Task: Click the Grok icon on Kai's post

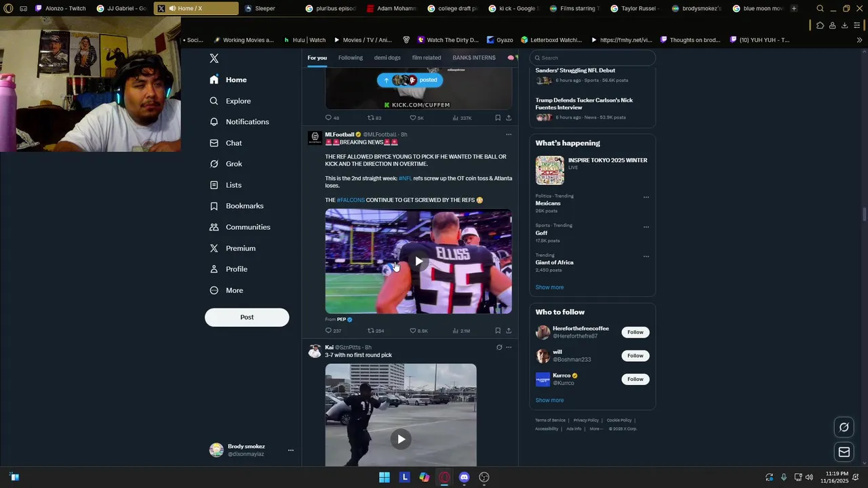Action: [x=499, y=347]
